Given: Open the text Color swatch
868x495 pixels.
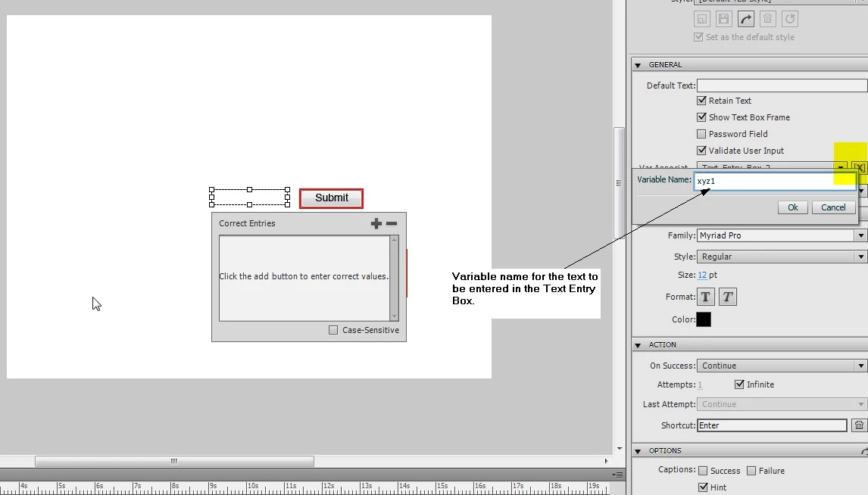Looking at the screenshot, I should point(704,319).
